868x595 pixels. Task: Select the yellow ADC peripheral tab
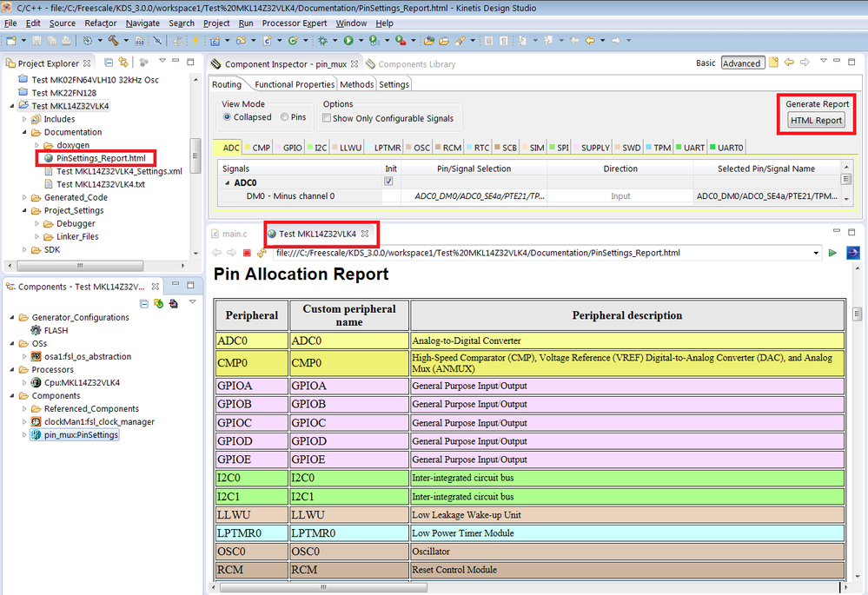click(229, 149)
